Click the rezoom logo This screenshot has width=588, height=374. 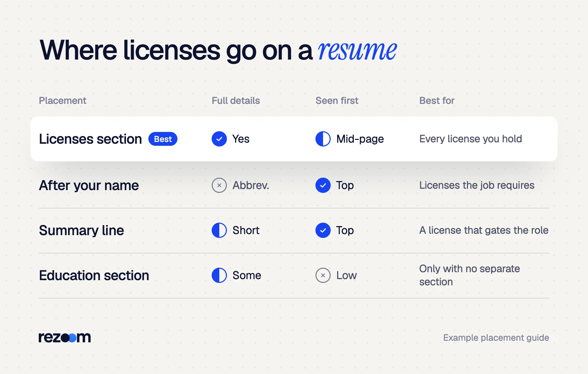65,337
